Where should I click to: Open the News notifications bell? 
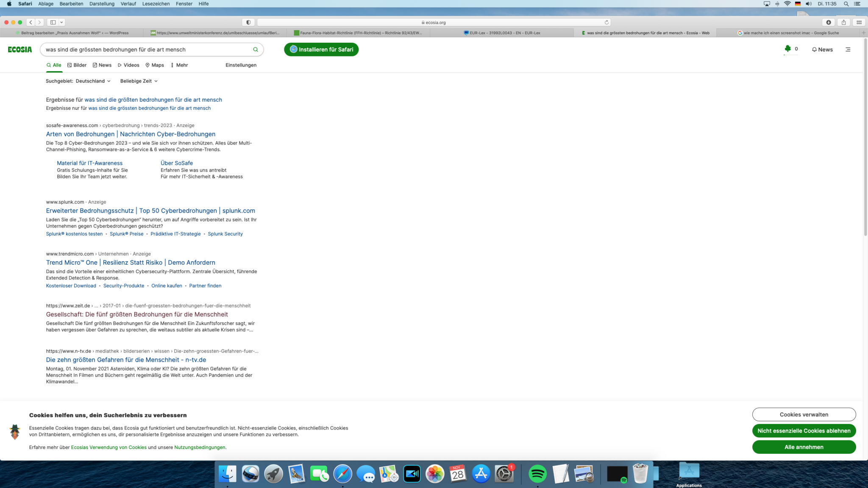(822, 50)
